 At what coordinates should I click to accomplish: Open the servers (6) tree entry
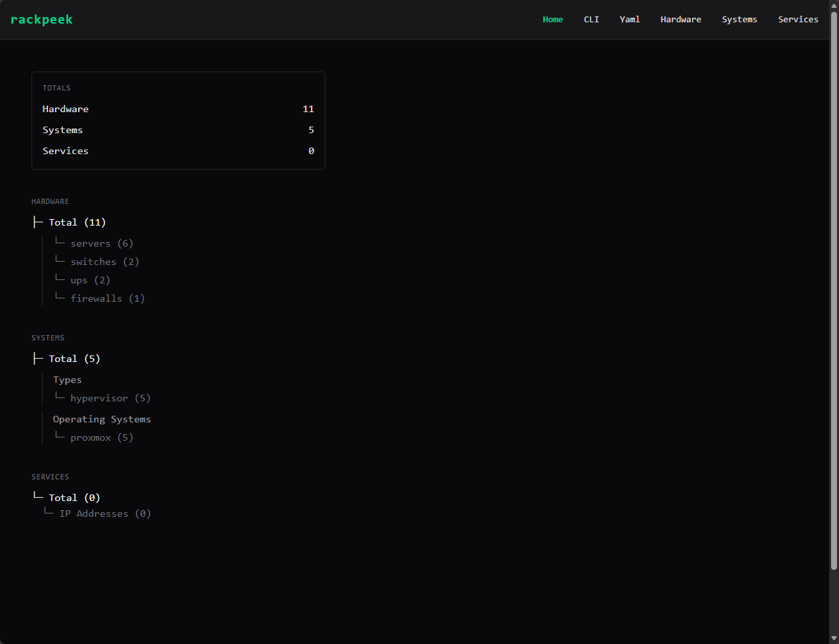click(x=102, y=243)
